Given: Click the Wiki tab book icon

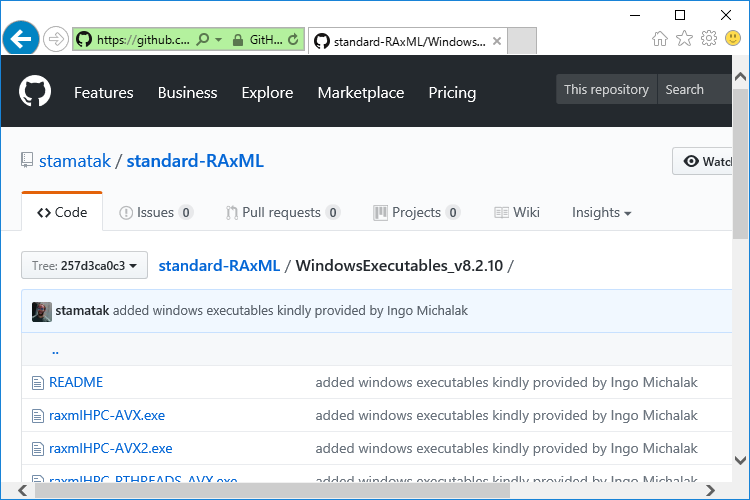Looking at the screenshot, I should tap(501, 212).
